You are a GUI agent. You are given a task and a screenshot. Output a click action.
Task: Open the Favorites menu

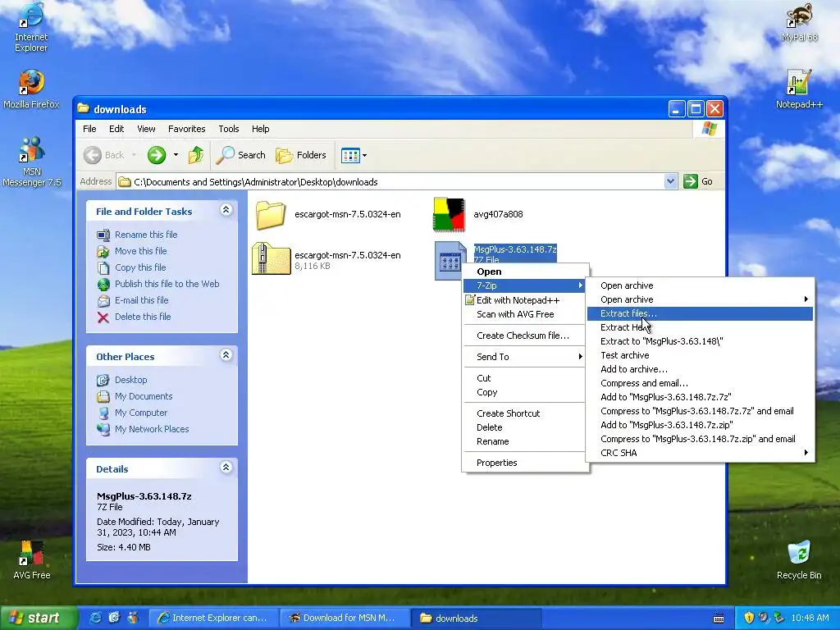186,129
